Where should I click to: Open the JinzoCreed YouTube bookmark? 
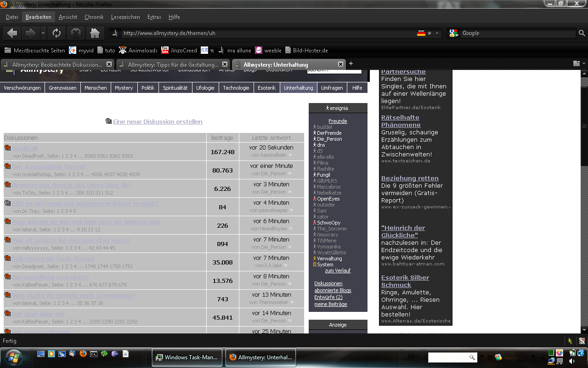pos(179,51)
